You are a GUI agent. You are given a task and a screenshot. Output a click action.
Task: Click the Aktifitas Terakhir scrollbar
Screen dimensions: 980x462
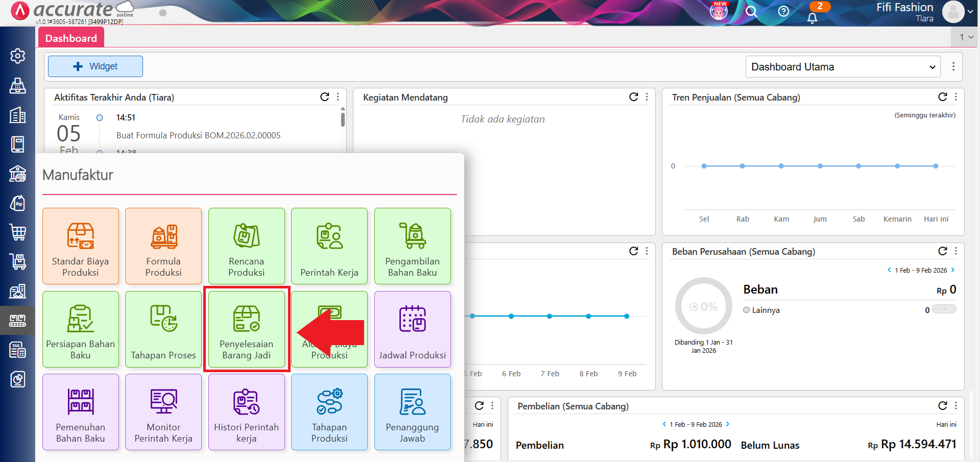[343, 119]
